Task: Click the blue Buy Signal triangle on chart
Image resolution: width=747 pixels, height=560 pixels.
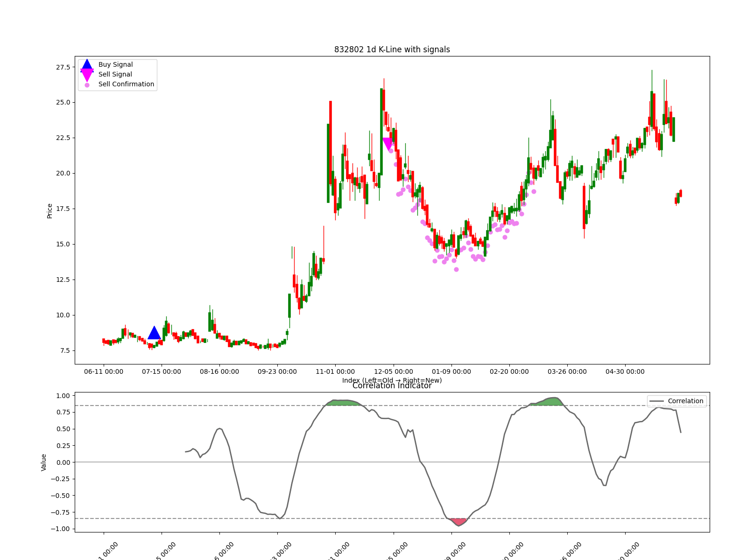Action: click(155, 333)
